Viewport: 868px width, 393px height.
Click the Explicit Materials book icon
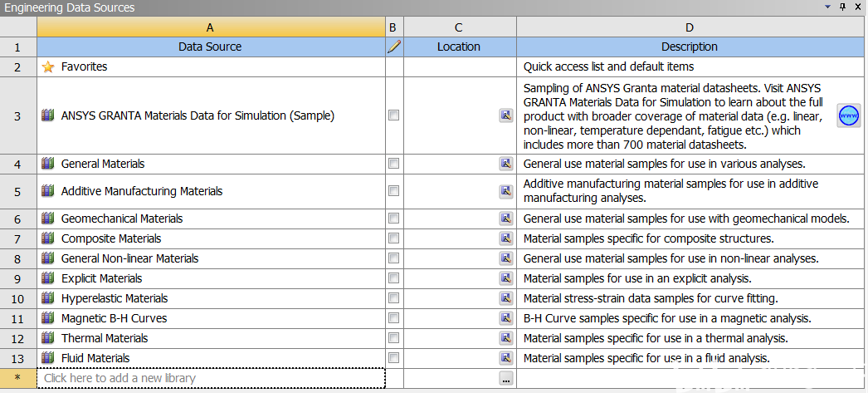coord(48,278)
